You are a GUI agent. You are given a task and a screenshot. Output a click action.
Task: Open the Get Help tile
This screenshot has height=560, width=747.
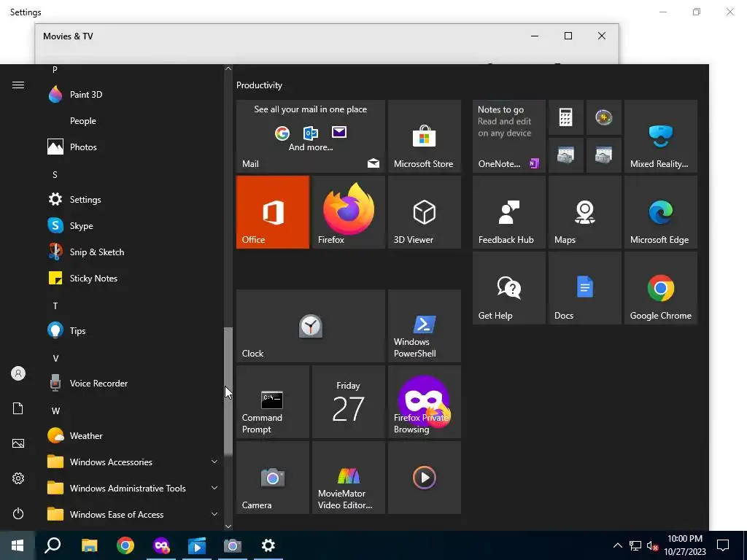tap(508, 288)
